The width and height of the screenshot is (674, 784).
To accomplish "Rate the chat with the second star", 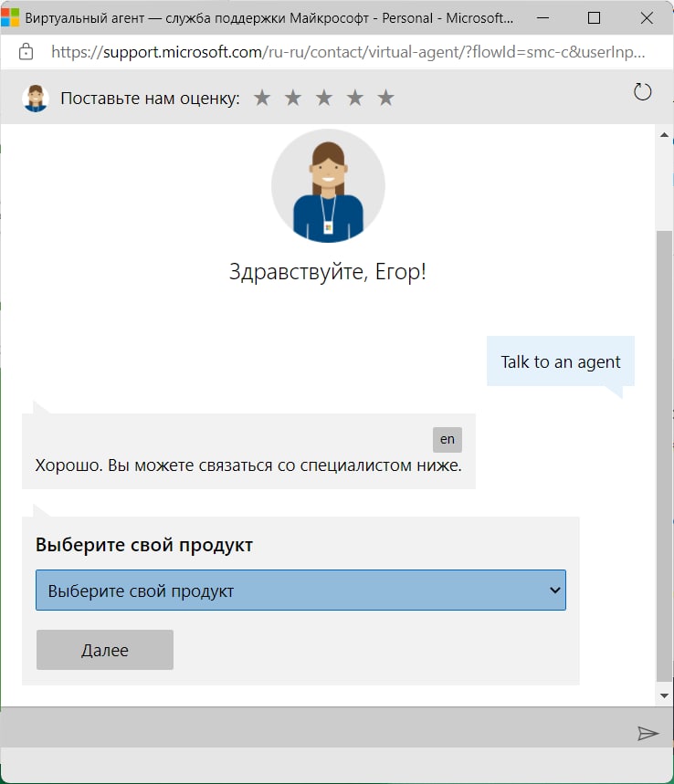I will pyautogui.click(x=293, y=98).
